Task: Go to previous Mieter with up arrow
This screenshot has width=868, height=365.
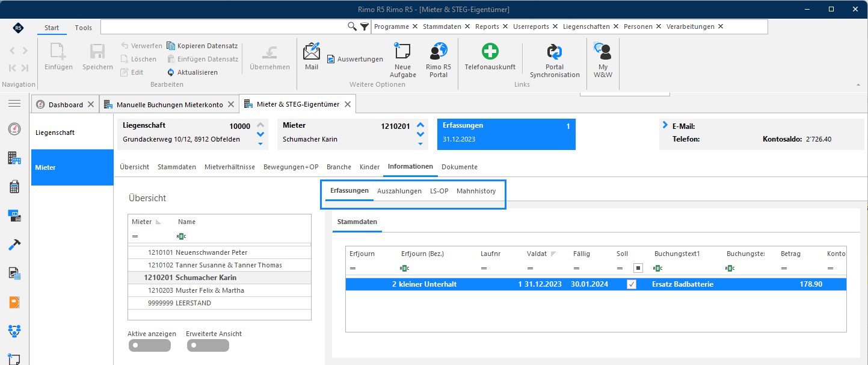Action: [x=420, y=125]
